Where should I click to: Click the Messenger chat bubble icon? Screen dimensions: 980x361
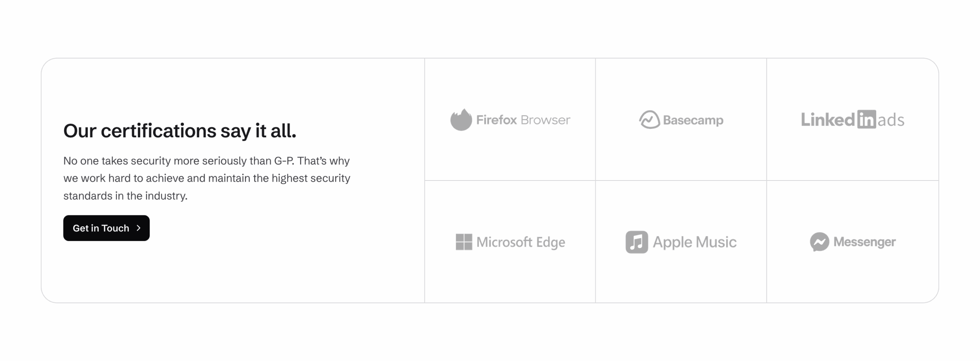coord(819,242)
